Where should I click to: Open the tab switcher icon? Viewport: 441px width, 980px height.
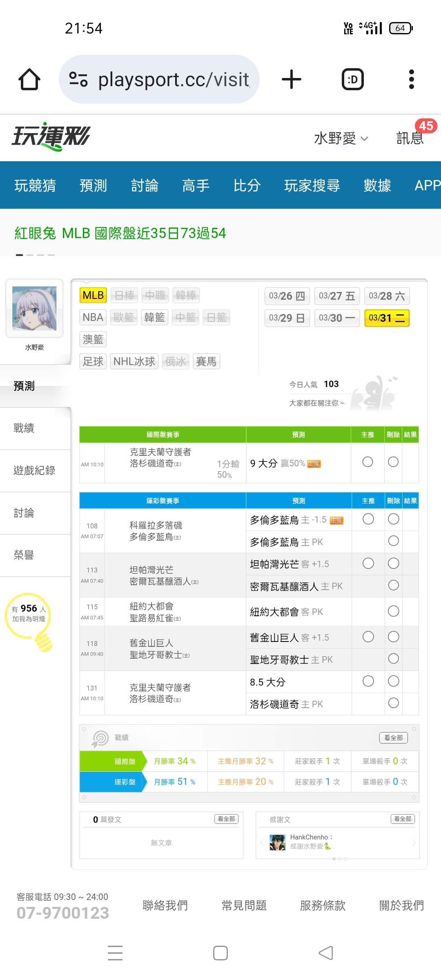click(x=352, y=79)
